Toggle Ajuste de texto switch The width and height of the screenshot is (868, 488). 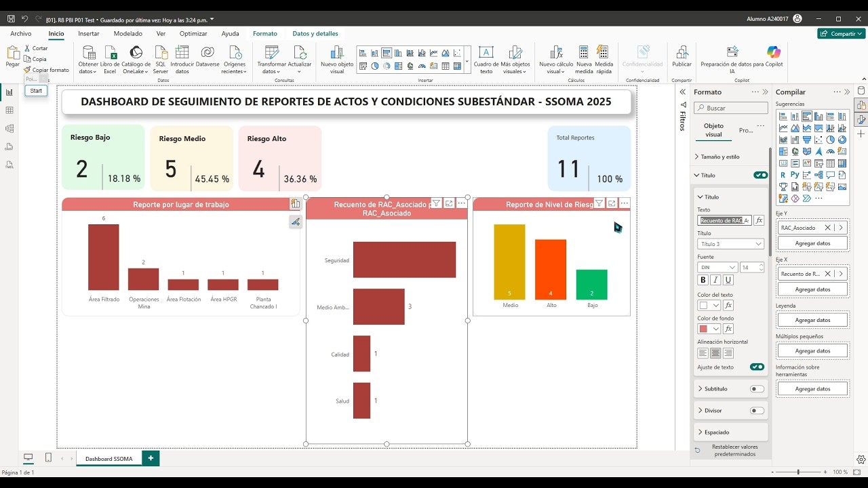(757, 367)
